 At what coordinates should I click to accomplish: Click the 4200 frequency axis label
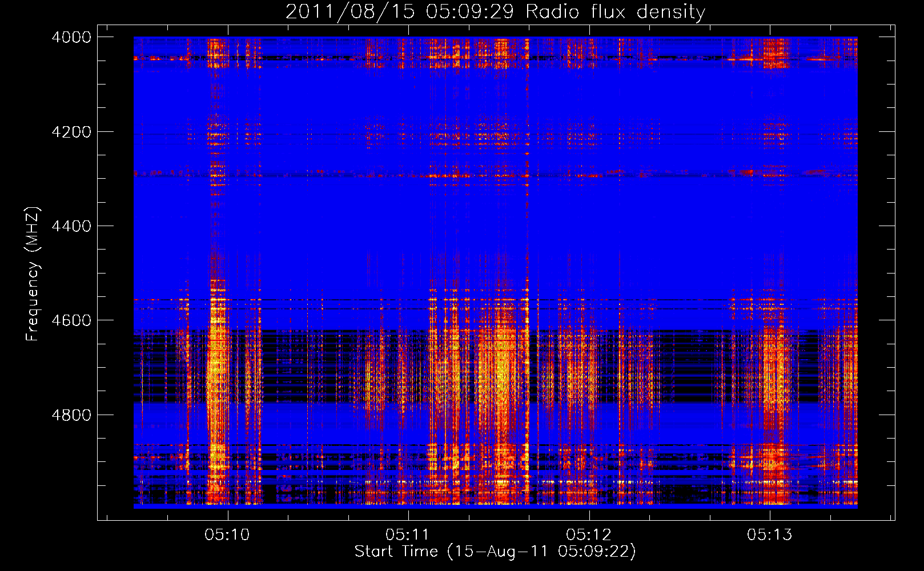pos(71,132)
